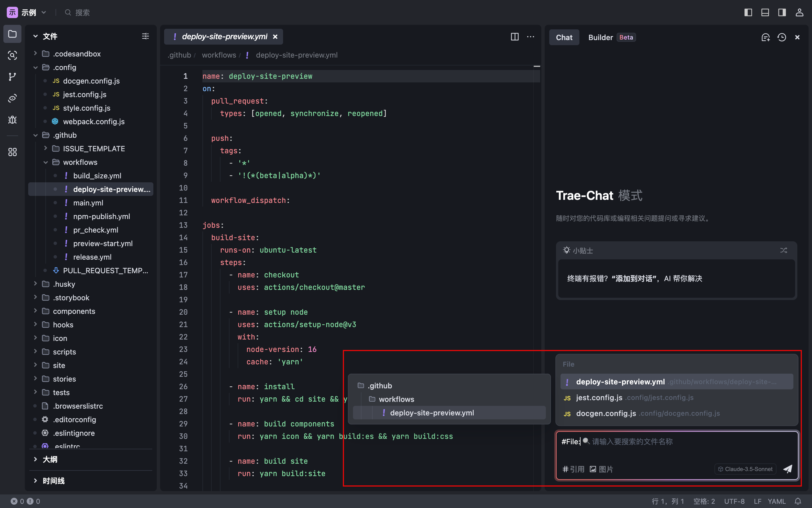
Task: Click the 图片 image button
Action: pos(601,469)
